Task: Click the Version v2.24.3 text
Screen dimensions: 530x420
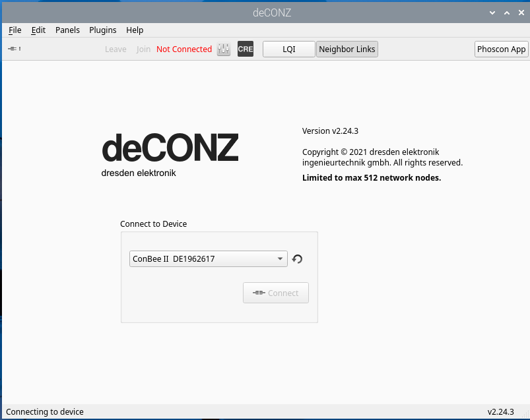Action: 330,131
